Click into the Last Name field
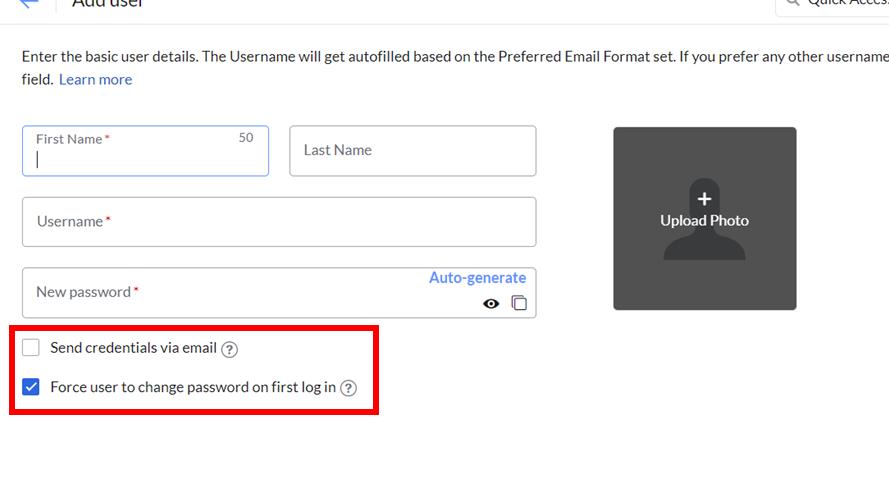Viewport: 889px width, 489px height. click(412, 151)
